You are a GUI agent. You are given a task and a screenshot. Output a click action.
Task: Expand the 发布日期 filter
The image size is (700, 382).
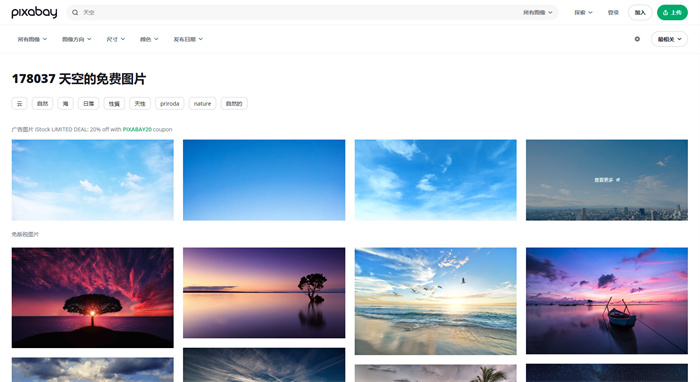pos(188,39)
